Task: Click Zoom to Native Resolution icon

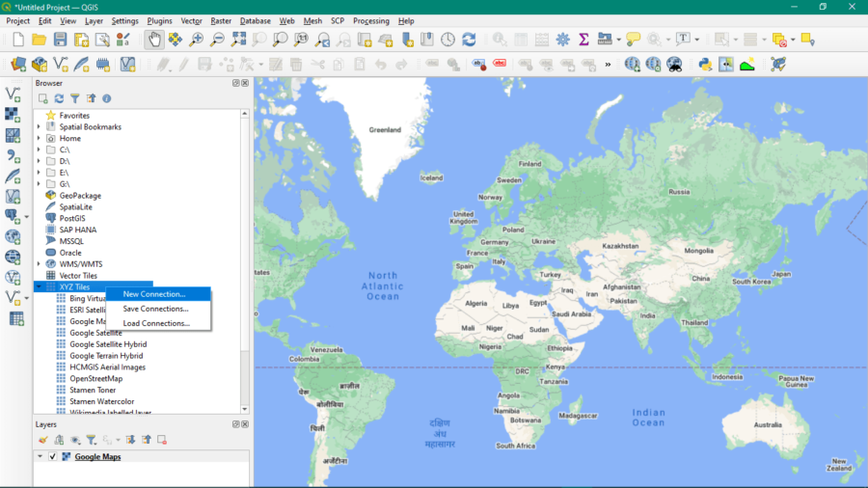Action: [301, 40]
